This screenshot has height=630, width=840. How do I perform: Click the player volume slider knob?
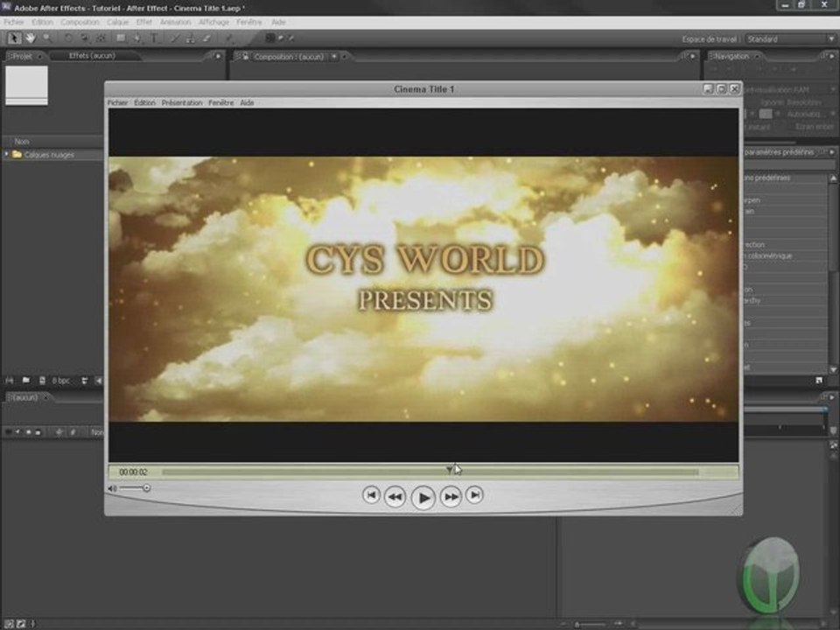tap(146, 488)
